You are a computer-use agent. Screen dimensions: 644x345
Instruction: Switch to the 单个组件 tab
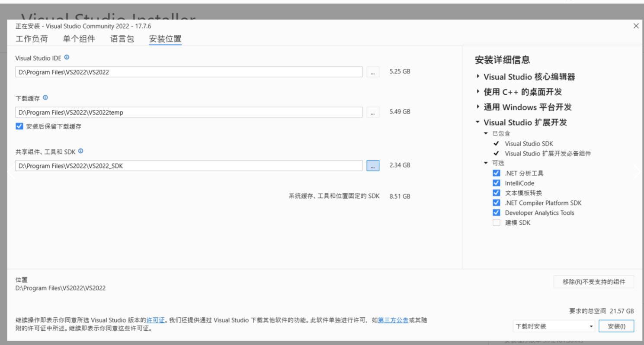click(79, 39)
